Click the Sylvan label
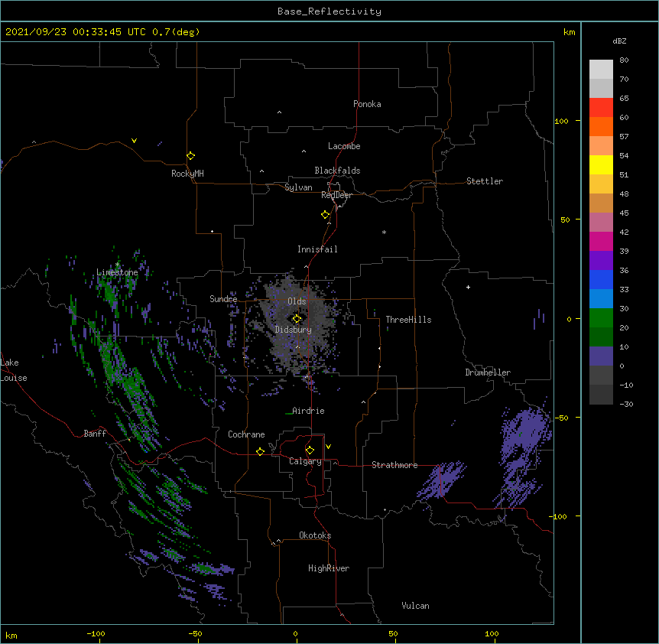Image resolution: width=659 pixels, height=644 pixels. tap(298, 187)
